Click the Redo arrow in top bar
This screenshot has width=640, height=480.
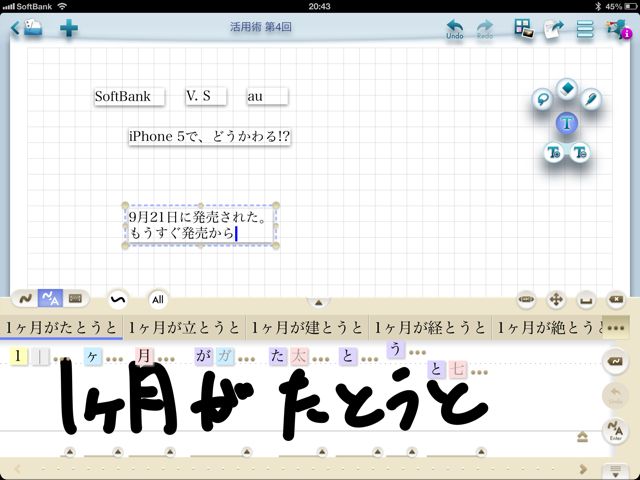pyautogui.click(x=484, y=29)
